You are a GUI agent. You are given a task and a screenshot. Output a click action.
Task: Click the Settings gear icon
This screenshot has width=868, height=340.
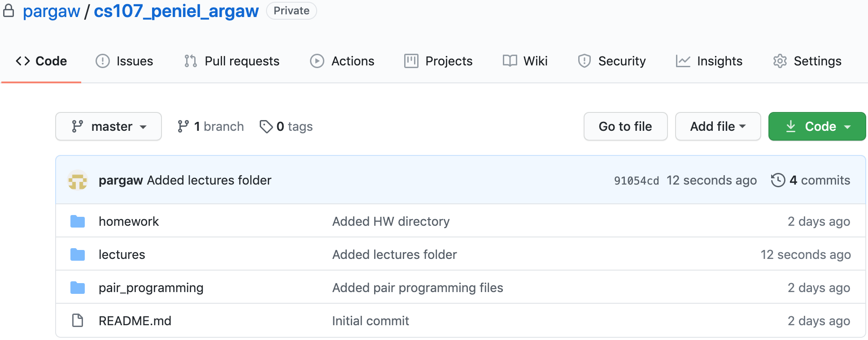(x=780, y=61)
